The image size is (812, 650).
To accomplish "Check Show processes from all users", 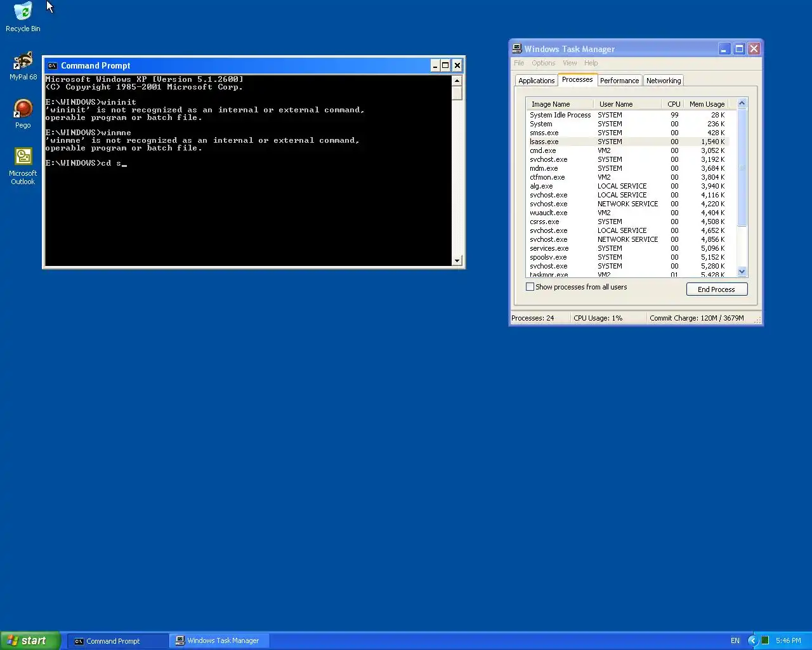I will [530, 287].
